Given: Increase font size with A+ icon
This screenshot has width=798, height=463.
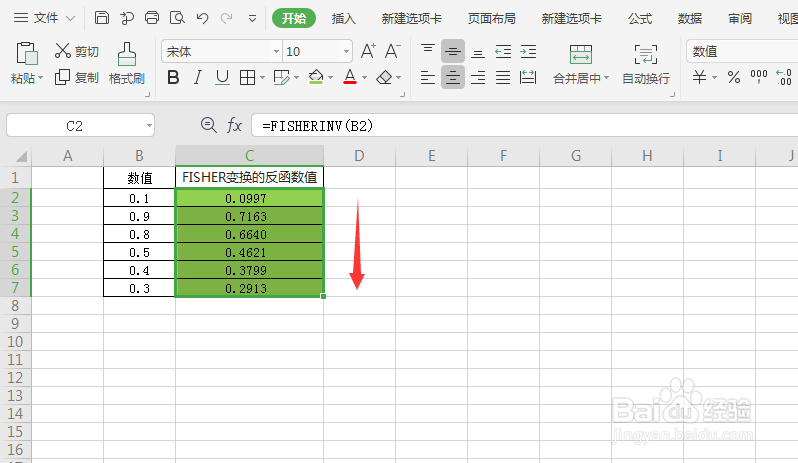Looking at the screenshot, I should tap(368, 51).
